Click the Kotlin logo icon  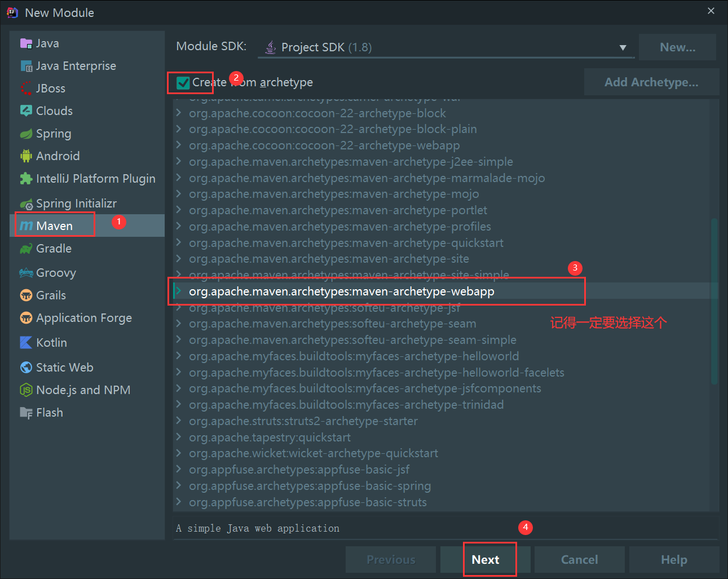click(26, 343)
